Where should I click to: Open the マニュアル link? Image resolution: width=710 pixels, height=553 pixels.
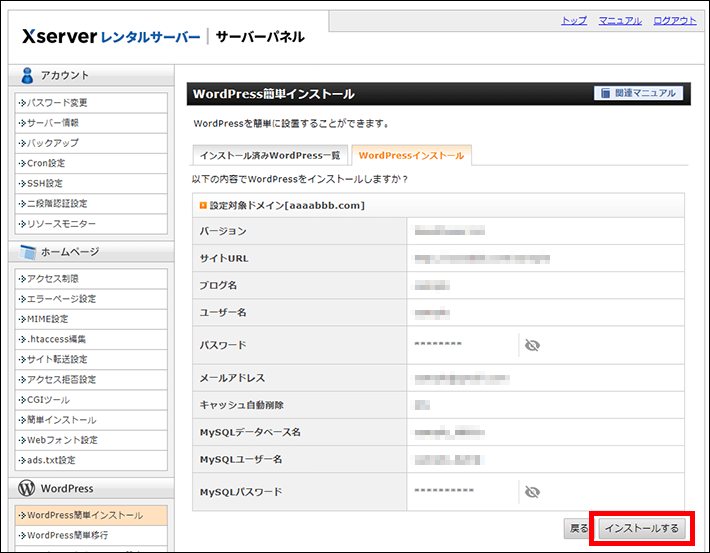tap(620, 20)
